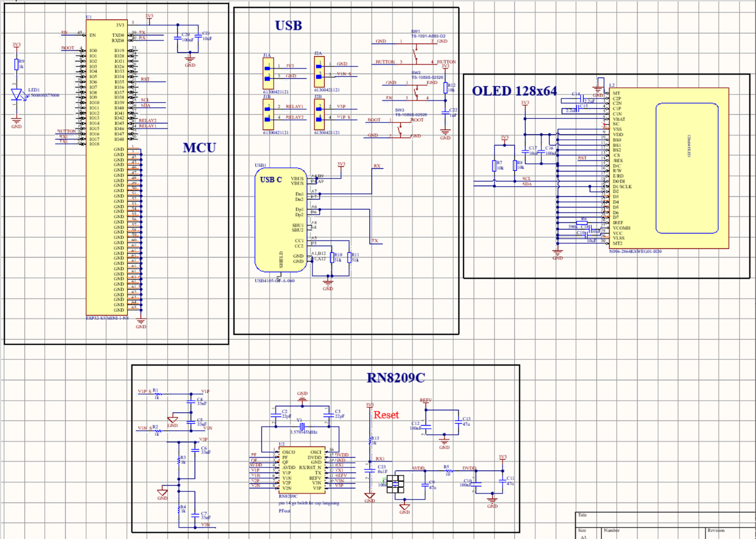Click the RELAY1 net label at J1B
Screen dimensions: 756x539
(295, 107)
